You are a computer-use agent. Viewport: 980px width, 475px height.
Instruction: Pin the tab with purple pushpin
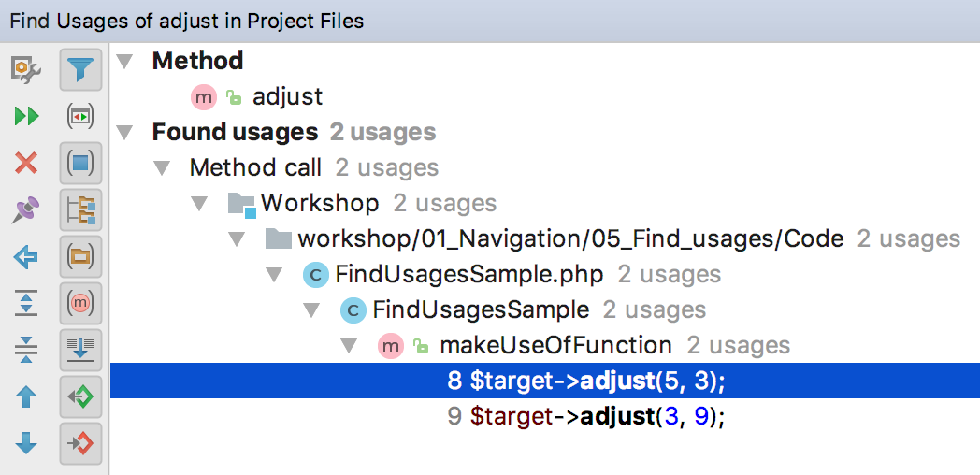[x=26, y=209]
